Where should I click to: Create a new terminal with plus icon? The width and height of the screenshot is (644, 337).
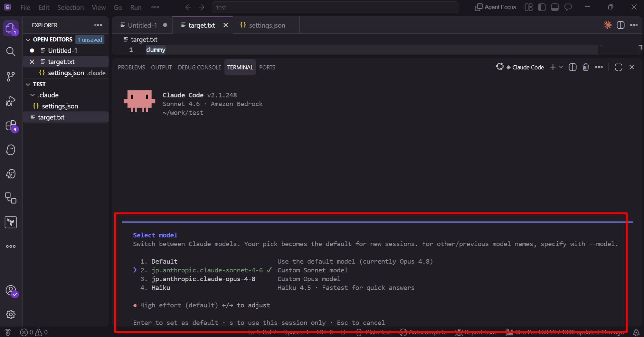[553, 67]
